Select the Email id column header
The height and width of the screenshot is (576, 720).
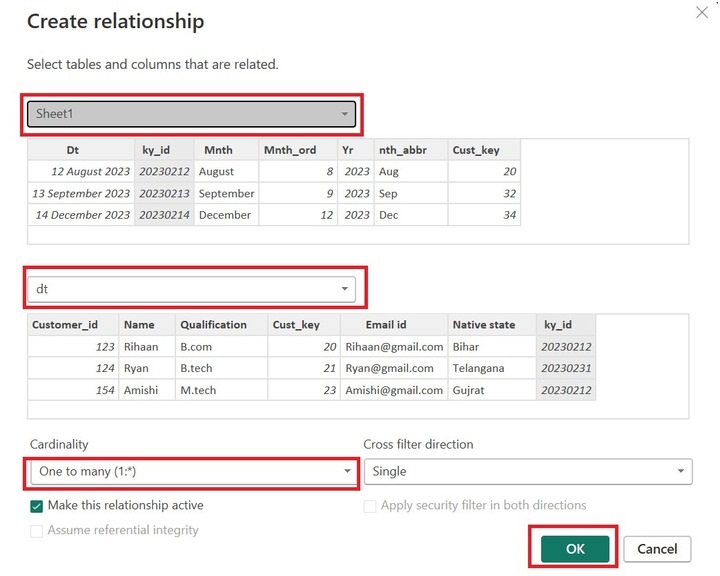385,325
